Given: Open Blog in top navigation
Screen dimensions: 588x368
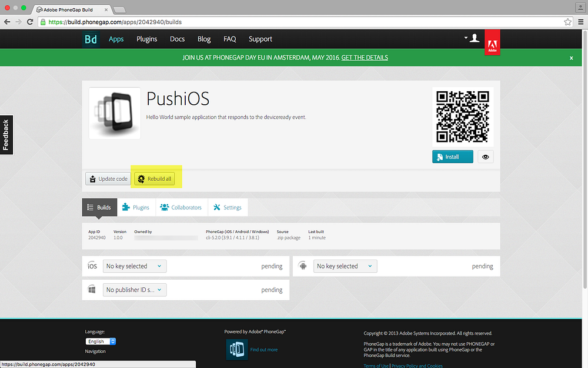Looking at the screenshot, I should pos(204,39).
